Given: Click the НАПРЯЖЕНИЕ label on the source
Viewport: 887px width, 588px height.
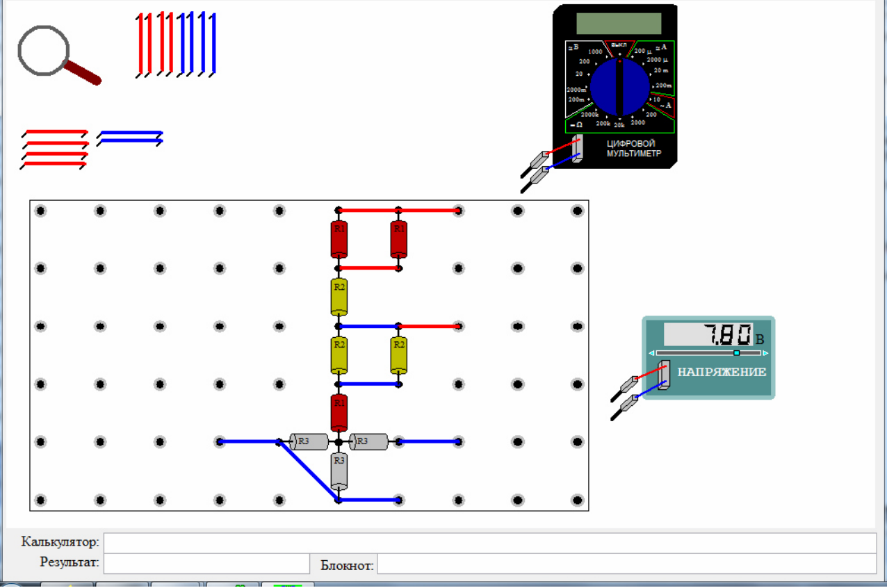Looking at the screenshot, I should [722, 372].
